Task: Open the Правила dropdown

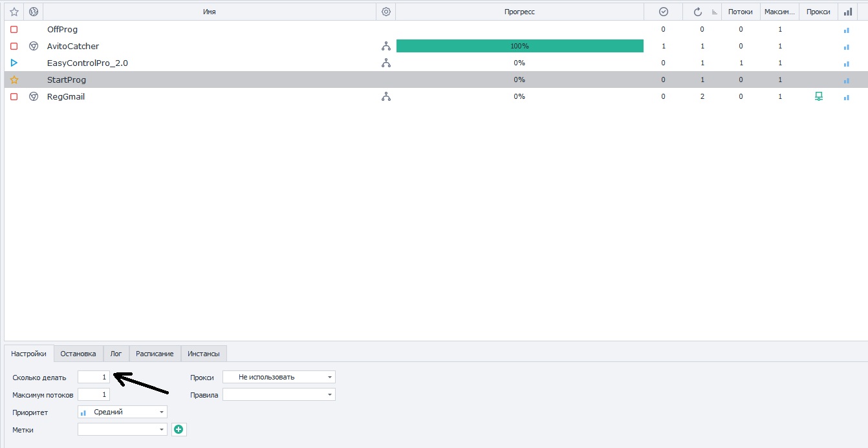Action: (279, 394)
